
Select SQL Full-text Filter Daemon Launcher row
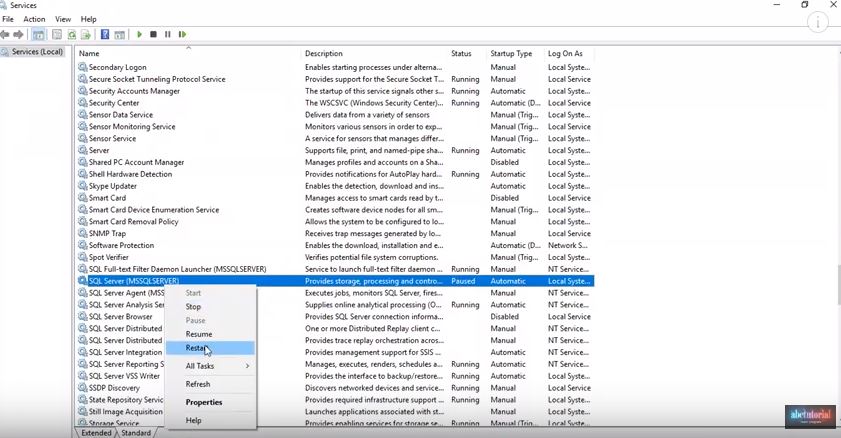(x=335, y=269)
